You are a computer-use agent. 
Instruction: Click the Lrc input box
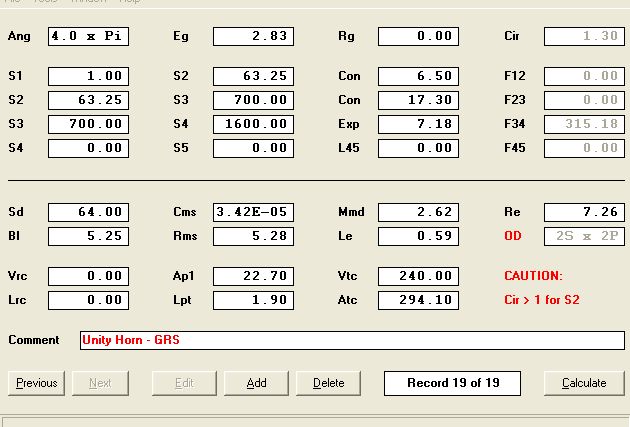click(x=88, y=300)
